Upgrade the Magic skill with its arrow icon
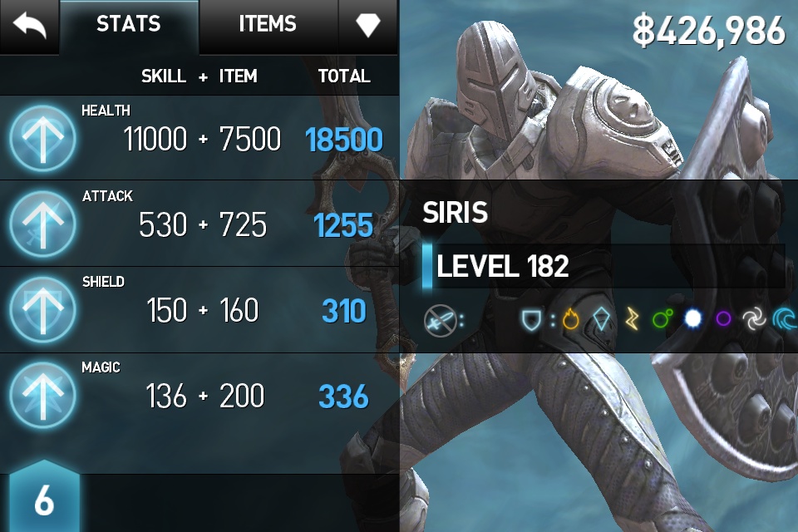 point(42,395)
